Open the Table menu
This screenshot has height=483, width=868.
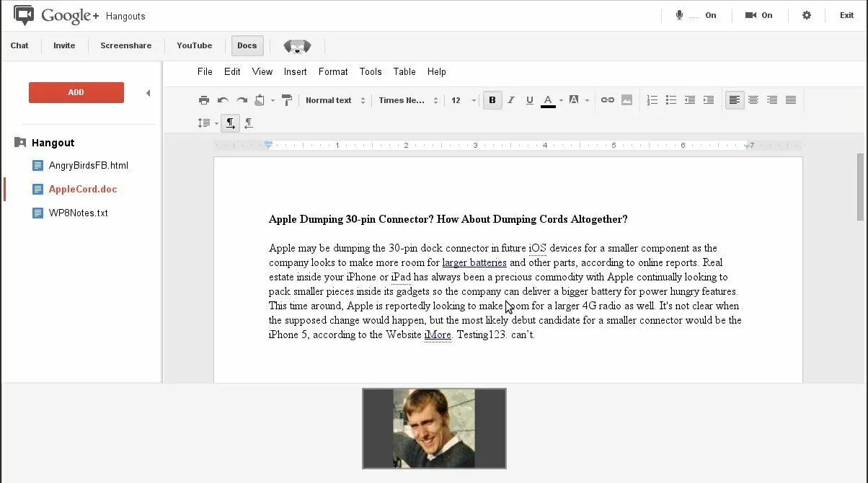[404, 71]
